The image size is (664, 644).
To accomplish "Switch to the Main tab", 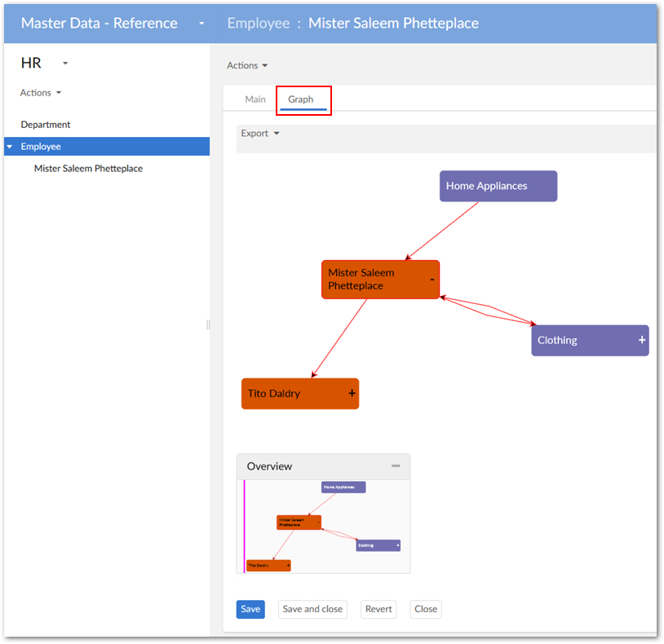I will point(255,99).
